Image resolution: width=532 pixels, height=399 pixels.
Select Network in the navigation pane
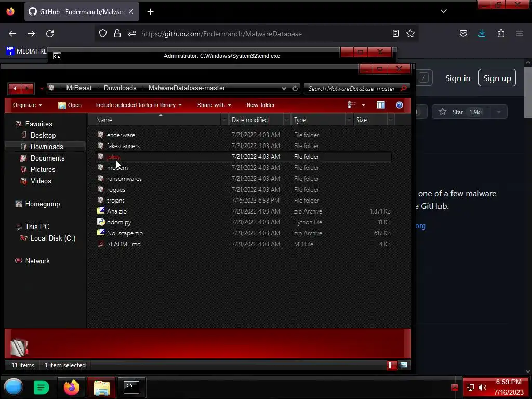(x=37, y=261)
